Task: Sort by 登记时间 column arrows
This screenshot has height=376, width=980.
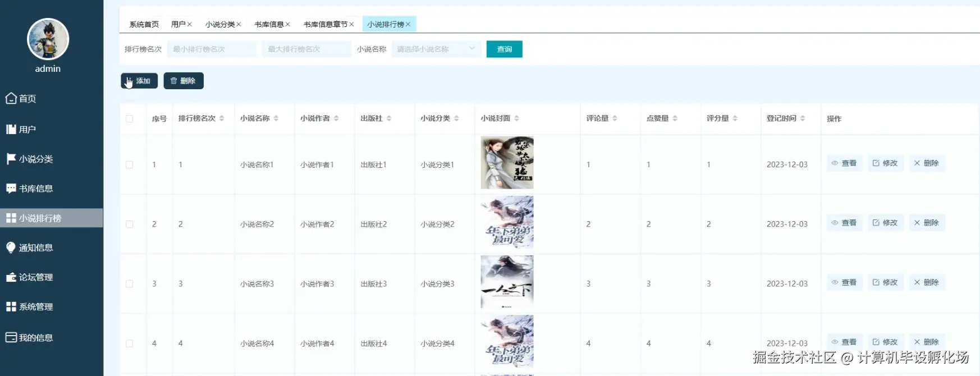Action: [803, 118]
